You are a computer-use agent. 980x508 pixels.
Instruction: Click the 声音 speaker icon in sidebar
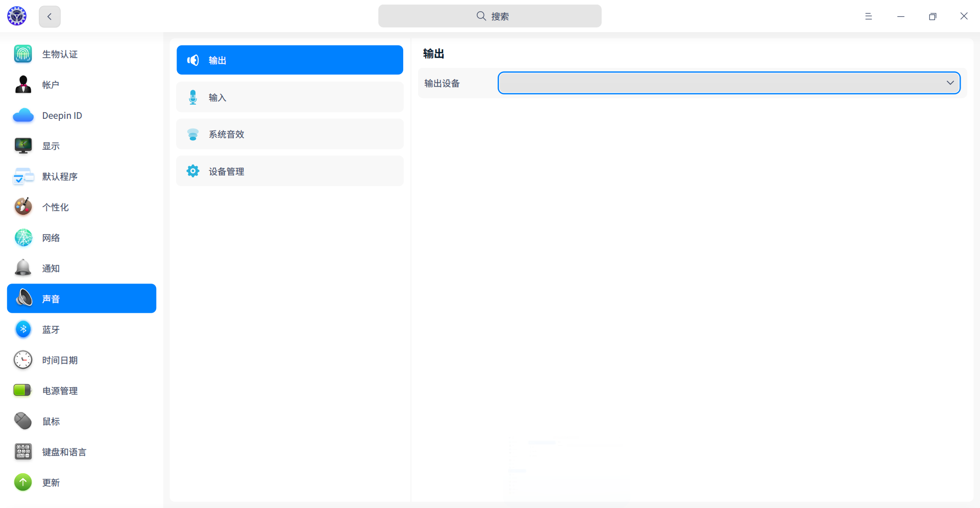[24, 298]
